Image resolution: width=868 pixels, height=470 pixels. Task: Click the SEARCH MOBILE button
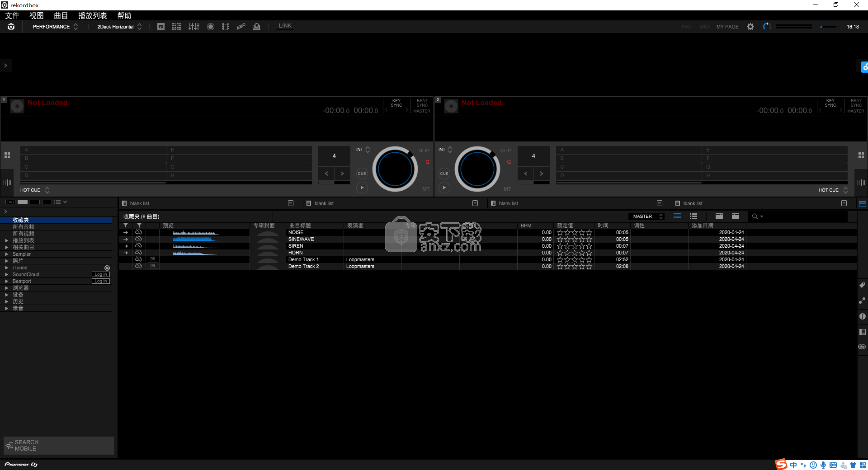pos(59,445)
